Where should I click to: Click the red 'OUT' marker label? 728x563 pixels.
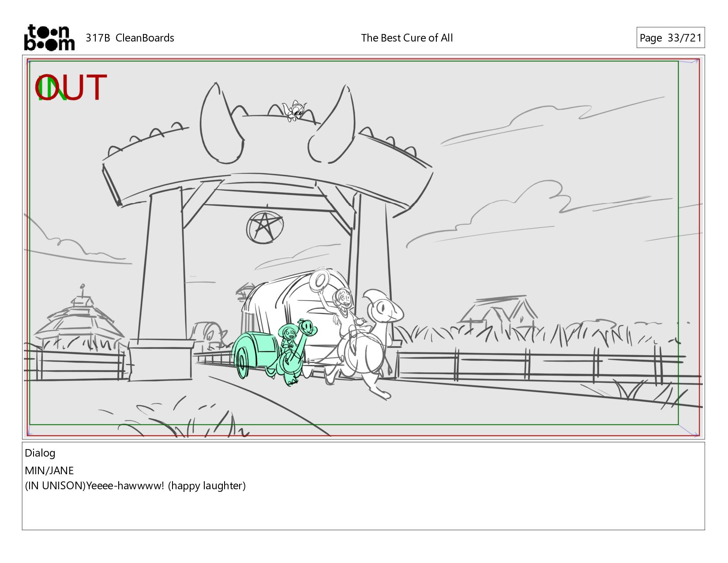[71, 87]
